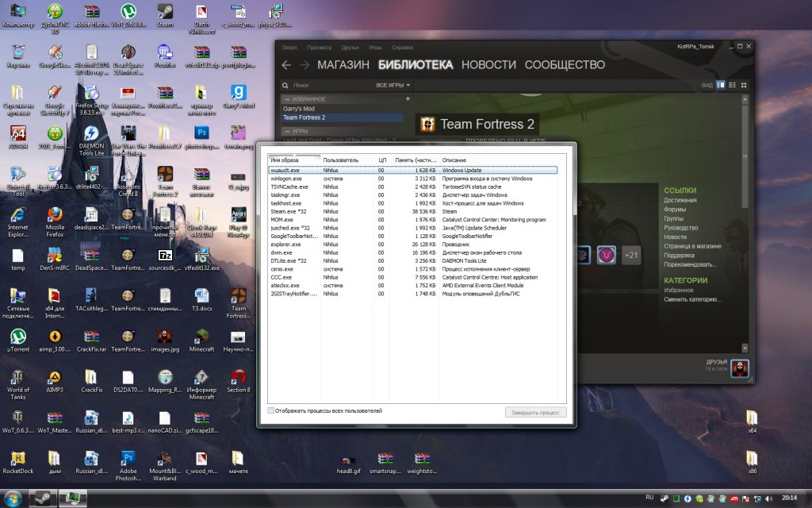Screen dimensions: 812x508
Task: Launch the AIMP3 desktop shortcut
Action: click(x=55, y=381)
